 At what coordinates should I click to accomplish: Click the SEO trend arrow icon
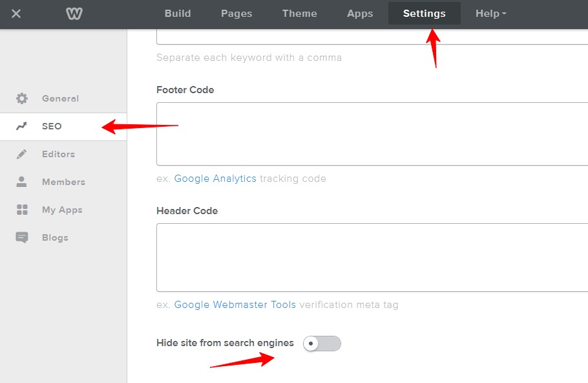tap(21, 126)
